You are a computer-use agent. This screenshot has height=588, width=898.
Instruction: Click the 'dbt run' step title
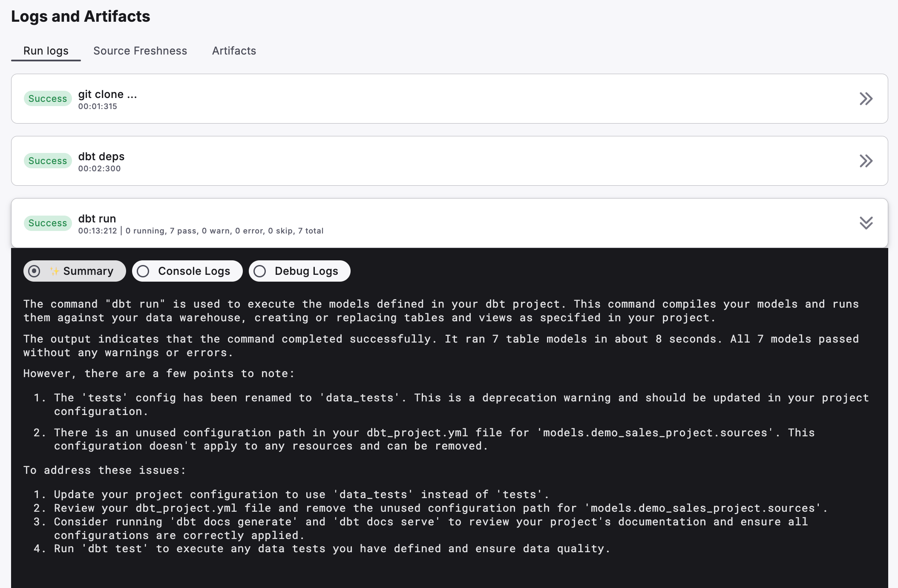(x=97, y=219)
